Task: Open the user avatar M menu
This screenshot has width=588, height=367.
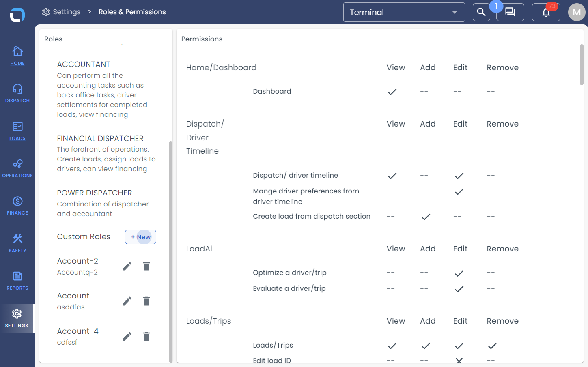Action: click(577, 12)
